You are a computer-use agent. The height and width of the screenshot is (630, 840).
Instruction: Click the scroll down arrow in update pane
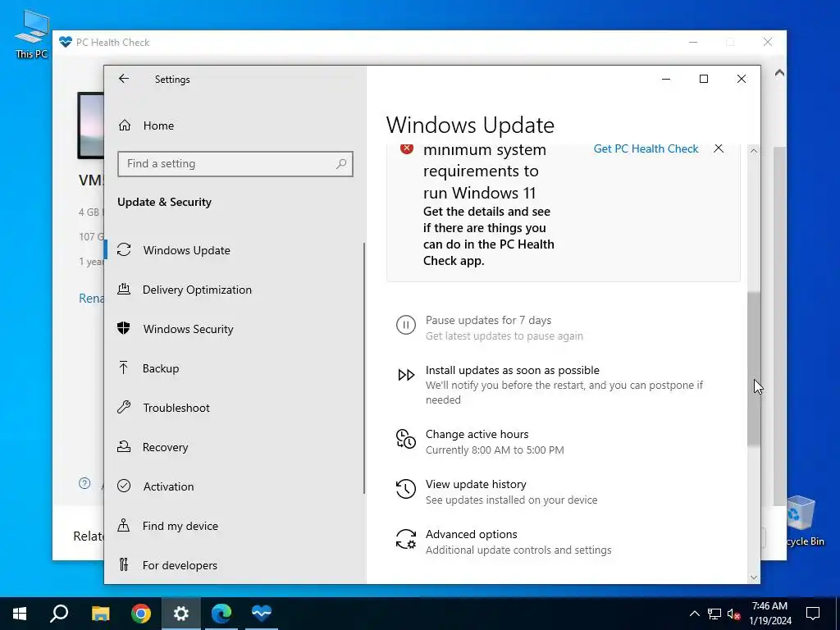point(754,577)
